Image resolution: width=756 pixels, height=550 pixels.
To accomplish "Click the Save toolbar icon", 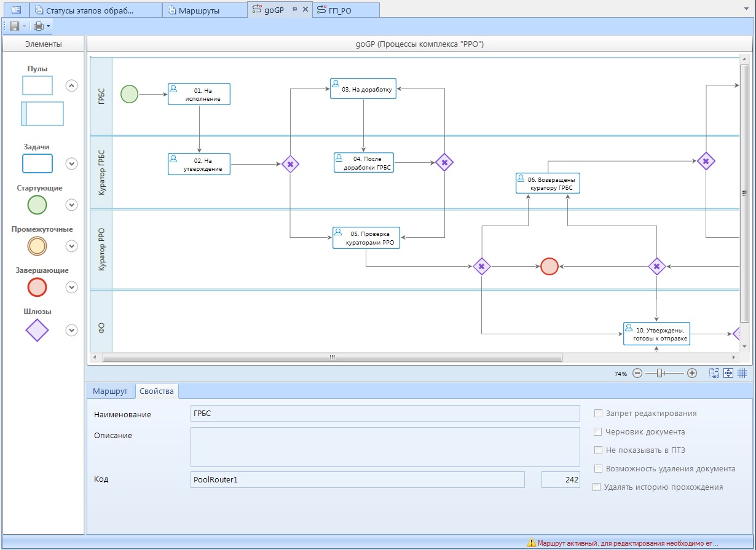I will (14, 26).
